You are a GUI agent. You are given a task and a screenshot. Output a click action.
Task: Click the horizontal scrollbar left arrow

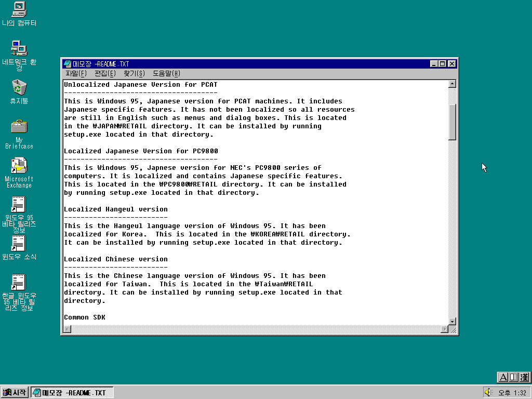point(68,329)
